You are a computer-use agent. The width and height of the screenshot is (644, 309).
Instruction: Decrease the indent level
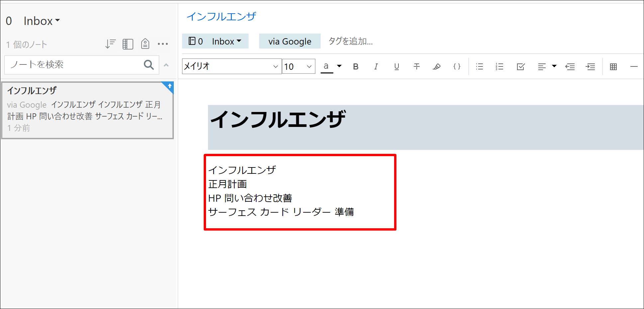(x=570, y=67)
